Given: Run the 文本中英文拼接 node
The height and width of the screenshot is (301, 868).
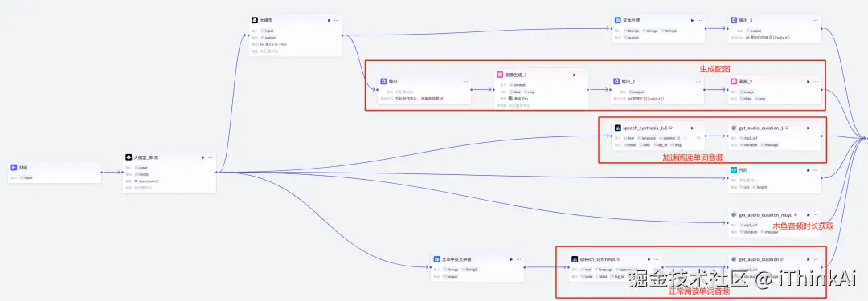Looking at the screenshot, I should (x=511, y=259).
